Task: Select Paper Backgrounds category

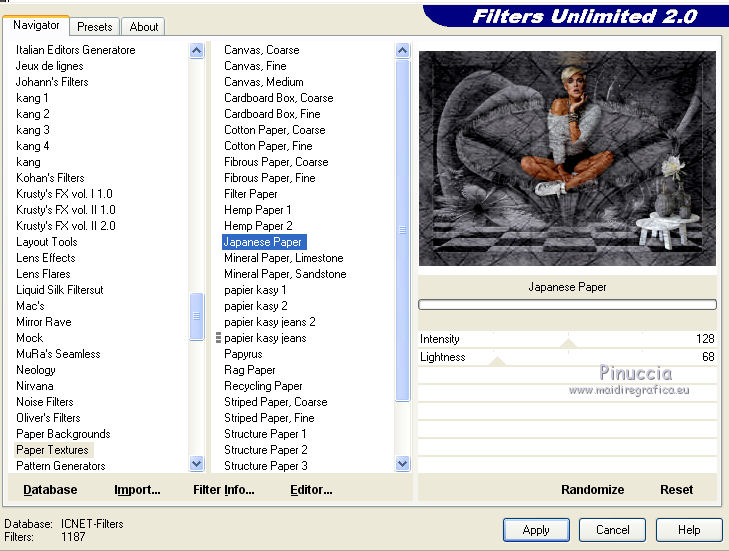Action: pyautogui.click(x=63, y=434)
